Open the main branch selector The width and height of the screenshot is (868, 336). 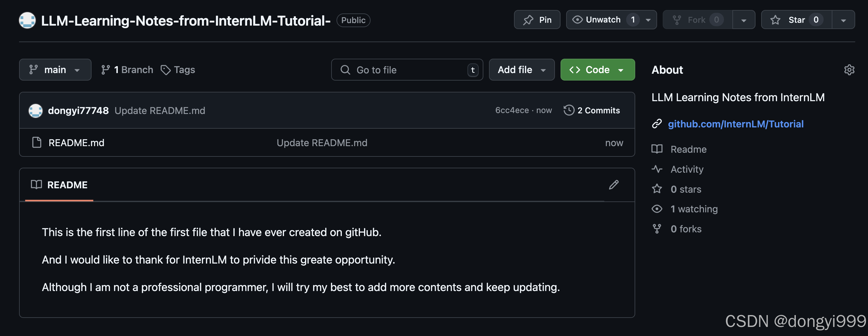point(55,70)
